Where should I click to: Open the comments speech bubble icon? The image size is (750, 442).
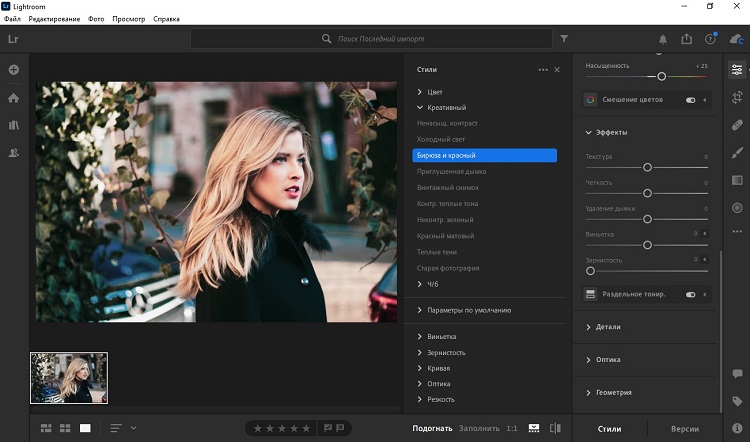click(737, 373)
